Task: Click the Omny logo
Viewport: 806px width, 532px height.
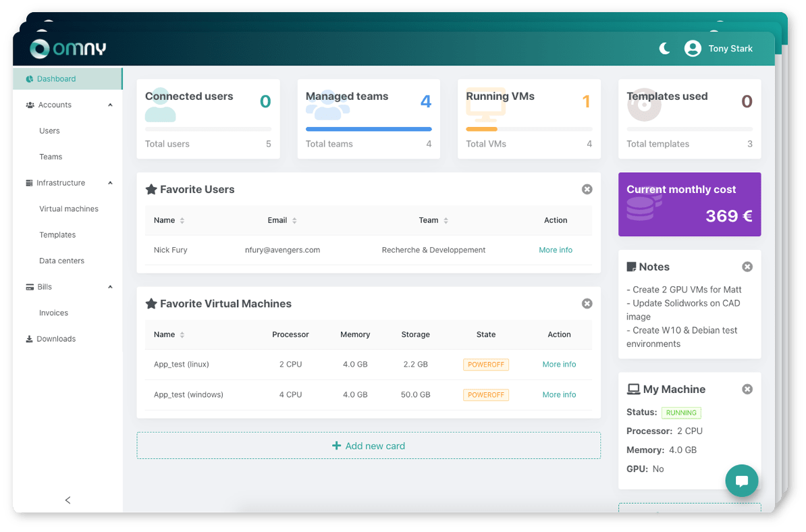Action: [x=68, y=49]
